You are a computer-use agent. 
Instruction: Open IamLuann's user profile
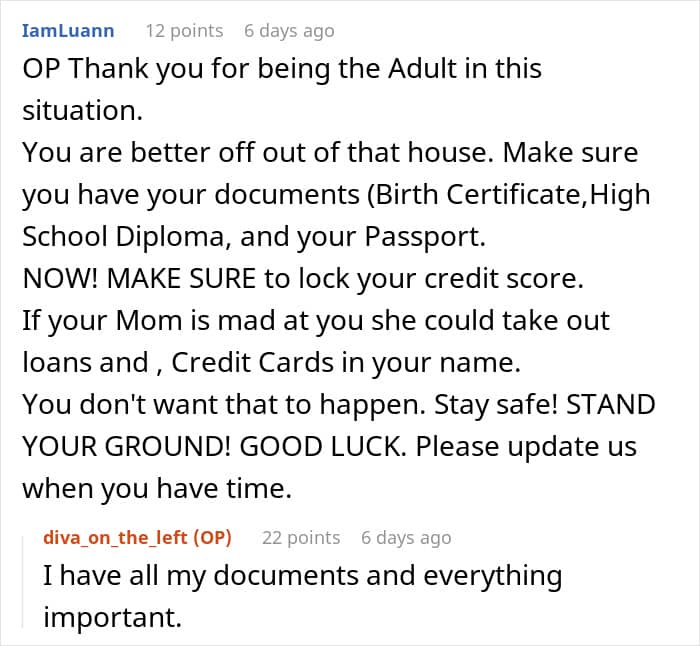(68, 31)
